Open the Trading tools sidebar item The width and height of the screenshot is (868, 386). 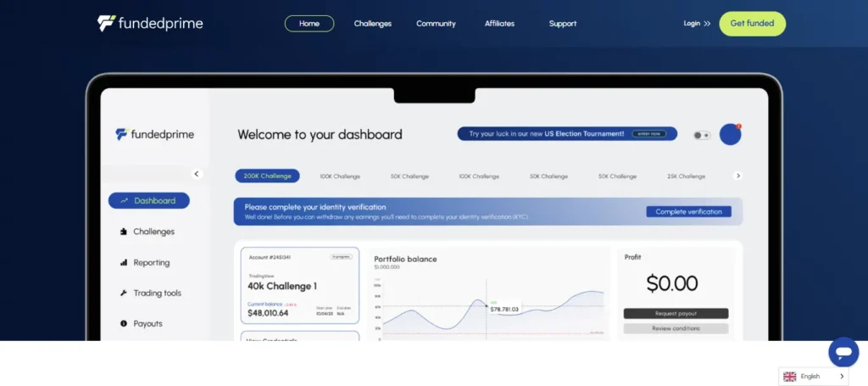point(151,293)
